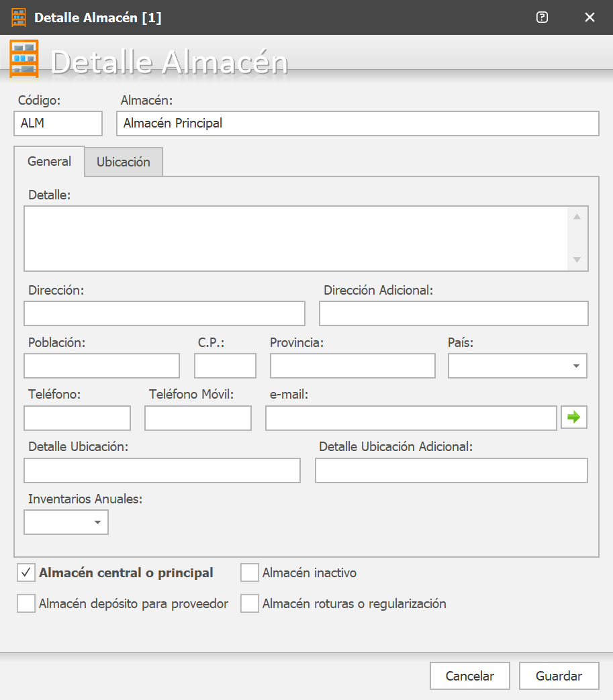613x700 pixels.
Task: Click the green arrow send e-mail button
Action: [573, 417]
